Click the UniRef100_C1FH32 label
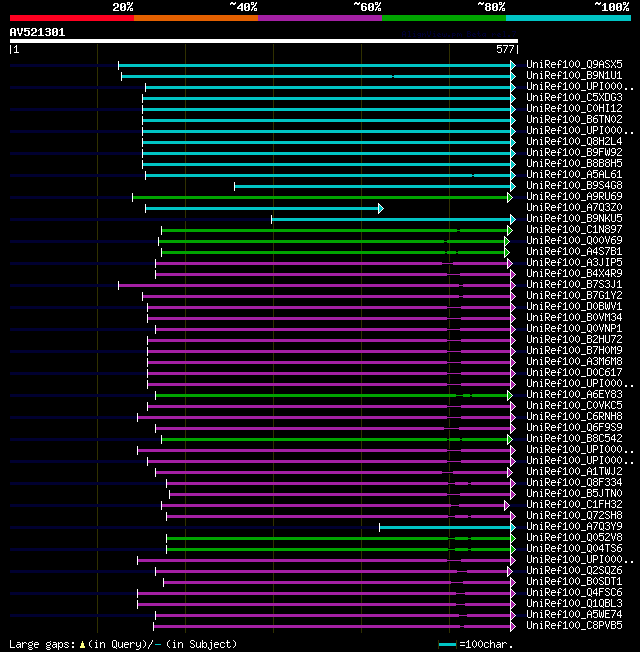This screenshot has width=640, height=652. (x=574, y=505)
